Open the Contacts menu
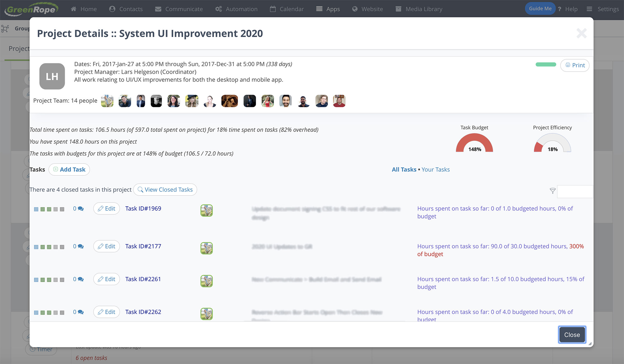The width and height of the screenshot is (624, 364). [x=126, y=9]
